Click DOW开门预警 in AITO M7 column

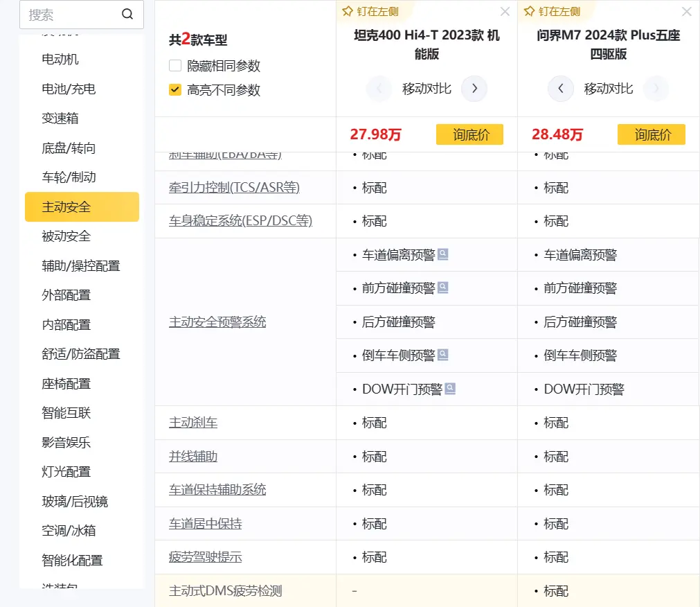tap(584, 389)
